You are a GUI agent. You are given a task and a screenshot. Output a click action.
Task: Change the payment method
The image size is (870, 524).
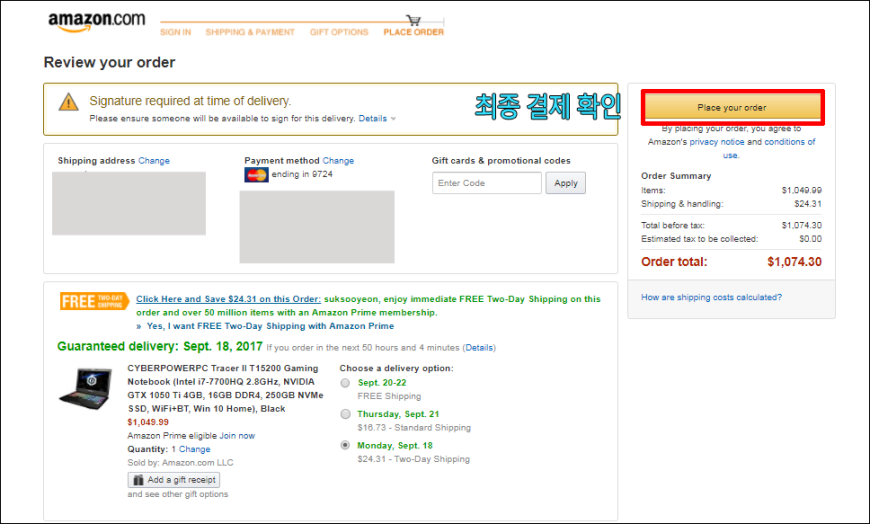point(338,160)
